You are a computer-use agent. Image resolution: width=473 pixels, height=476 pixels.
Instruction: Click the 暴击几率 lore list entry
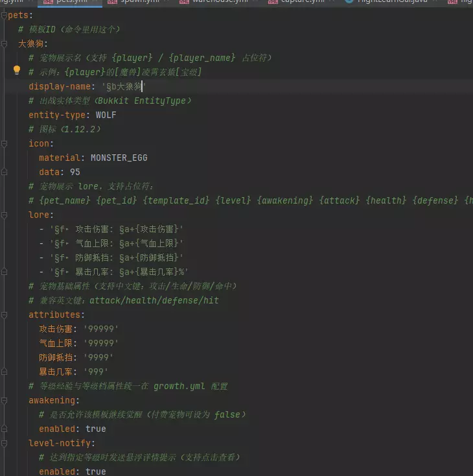click(x=114, y=272)
